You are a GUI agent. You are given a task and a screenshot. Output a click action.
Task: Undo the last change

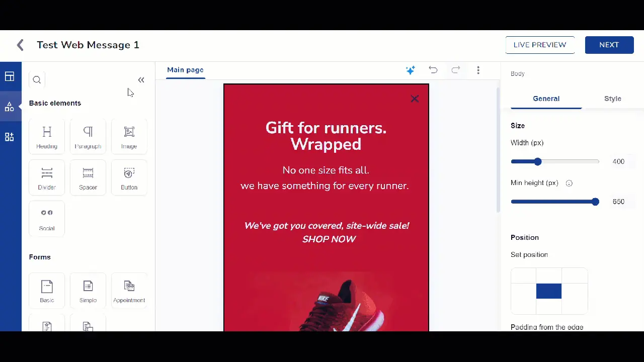(x=433, y=70)
